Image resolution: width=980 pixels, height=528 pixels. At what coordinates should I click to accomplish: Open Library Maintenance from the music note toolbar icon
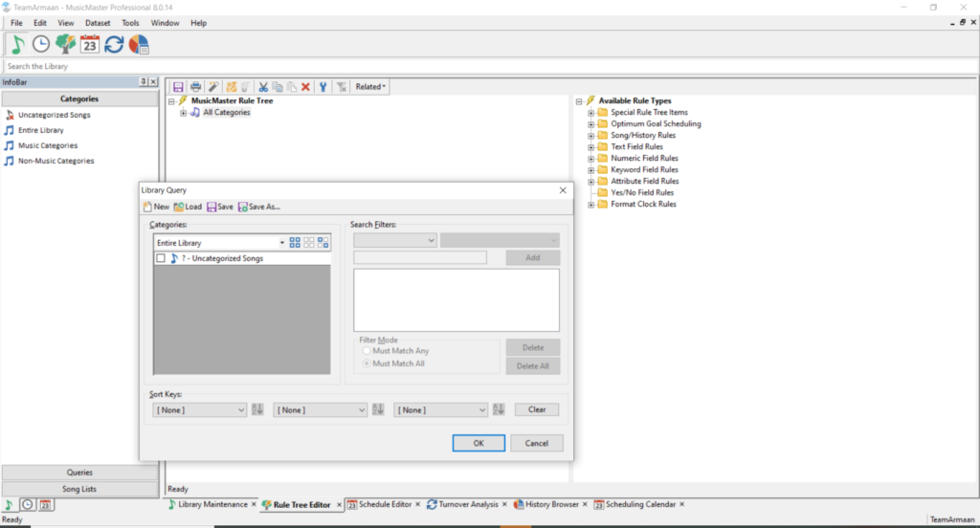pos(17,44)
